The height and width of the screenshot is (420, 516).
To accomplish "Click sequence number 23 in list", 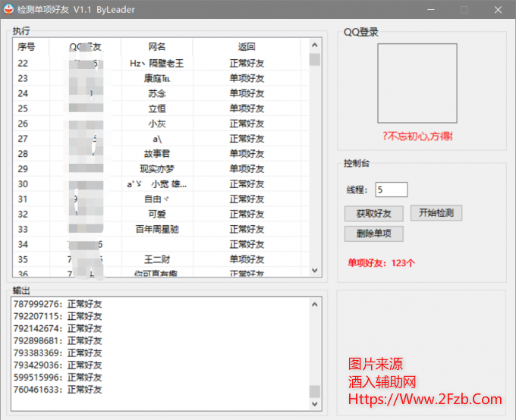I will 23,78.
